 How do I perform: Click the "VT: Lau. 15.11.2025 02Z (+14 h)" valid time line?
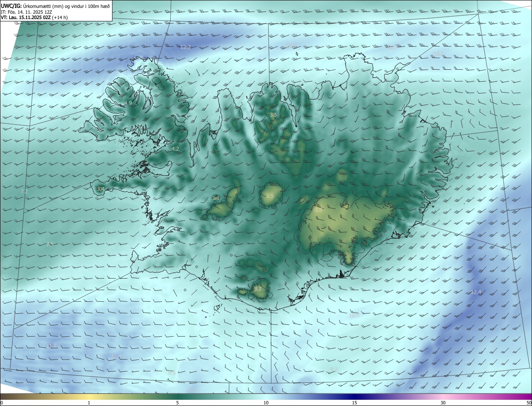(x=34, y=17)
